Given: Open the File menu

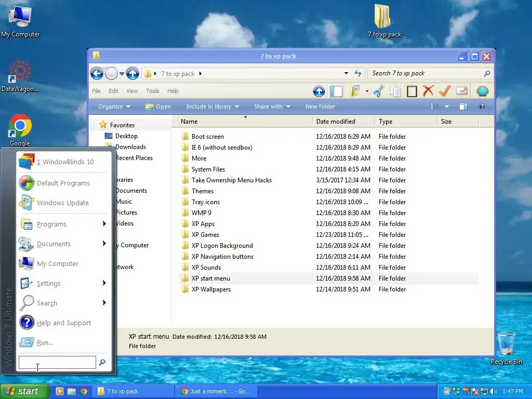Looking at the screenshot, I should (96, 91).
